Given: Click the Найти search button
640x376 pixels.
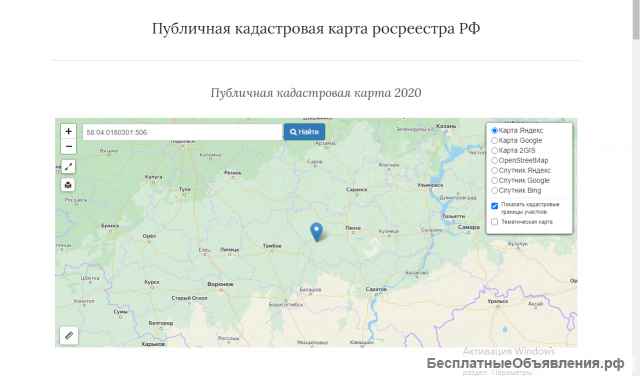Looking at the screenshot, I should [304, 132].
